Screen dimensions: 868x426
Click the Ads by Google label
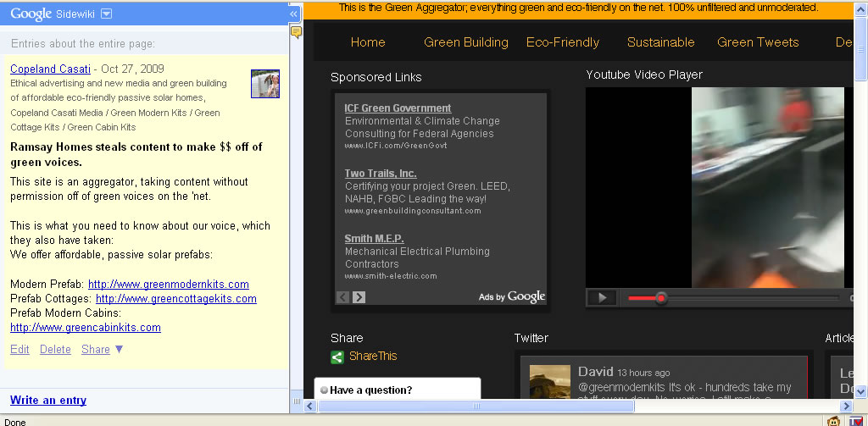pos(512,296)
